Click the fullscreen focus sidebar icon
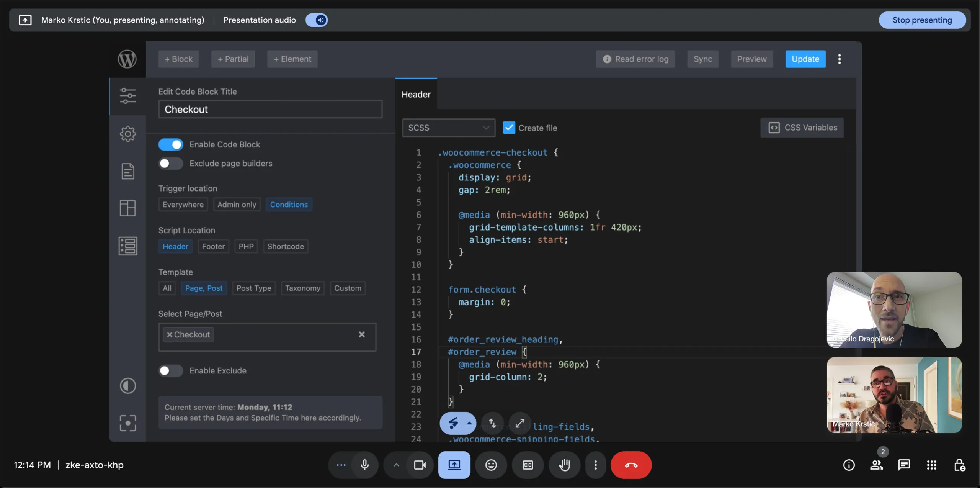980x488 pixels. [127, 423]
